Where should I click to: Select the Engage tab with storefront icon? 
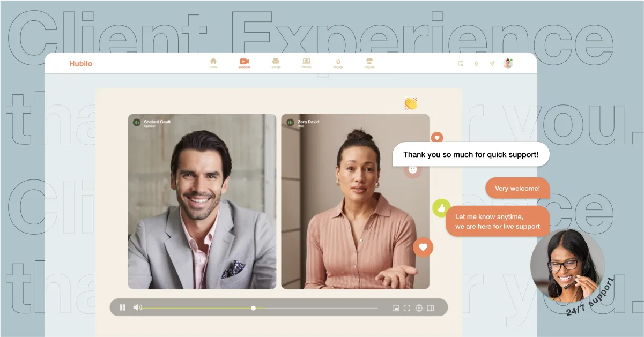point(369,63)
